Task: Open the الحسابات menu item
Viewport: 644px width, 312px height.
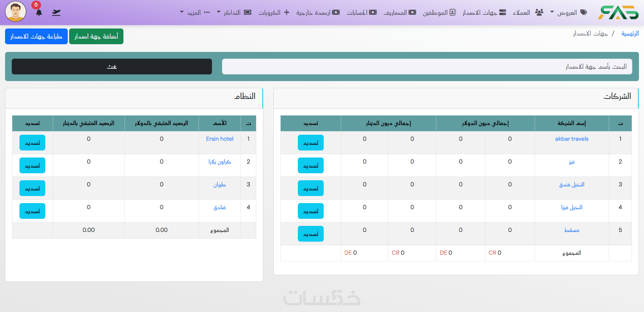Action: coord(362,12)
